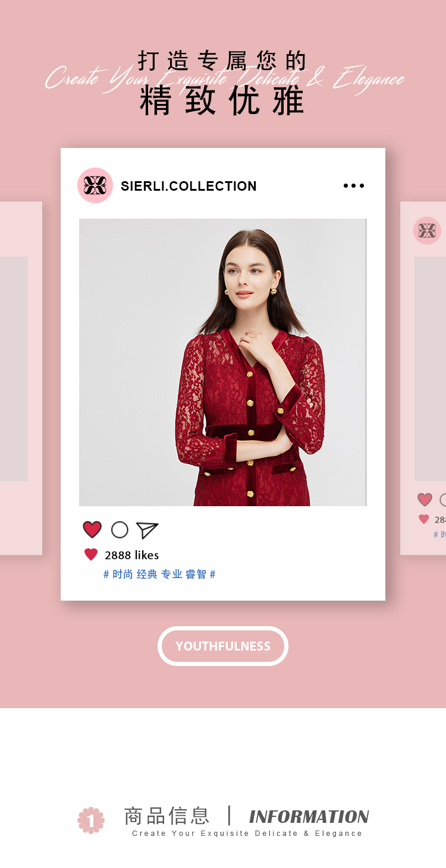Click the circle comment icon

pyautogui.click(x=120, y=529)
